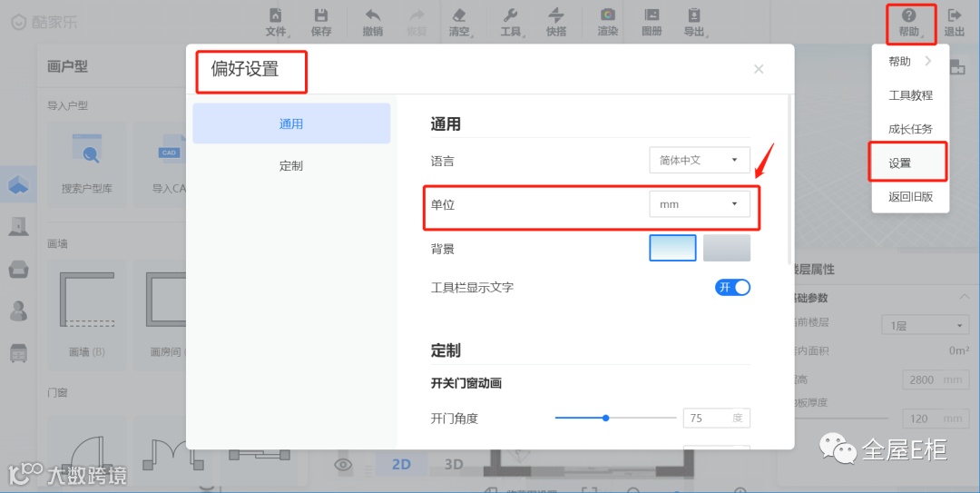Select the single door icon under 门窗
This screenshot has width=980, height=493.
coord(87,453)
